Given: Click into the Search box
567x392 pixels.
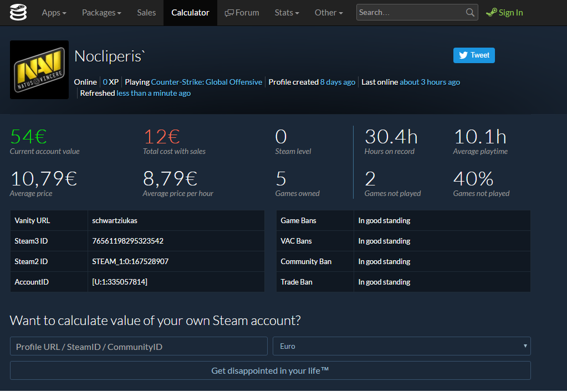Looking at the screenshot, I should pyautogui.click(x=411, y=13).
